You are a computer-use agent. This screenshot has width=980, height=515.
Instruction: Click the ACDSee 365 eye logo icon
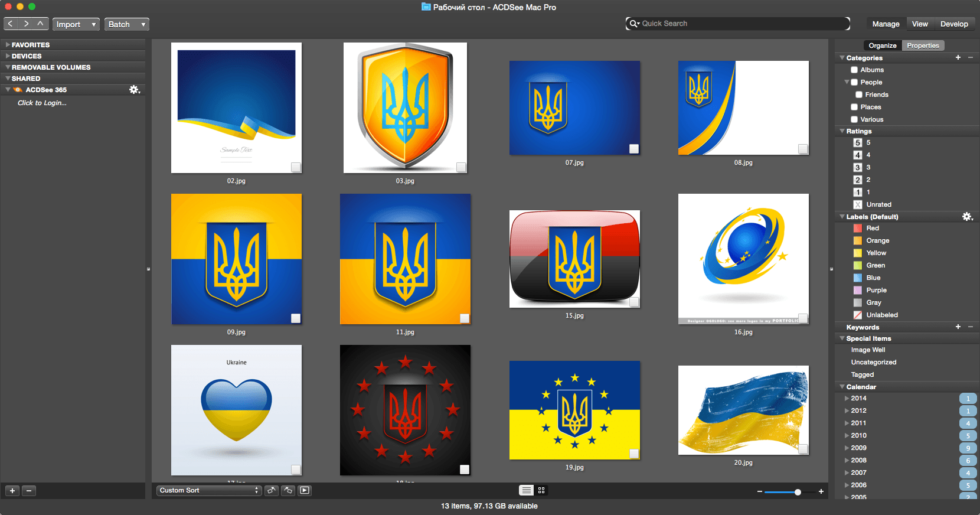click(x=18, y=90)
